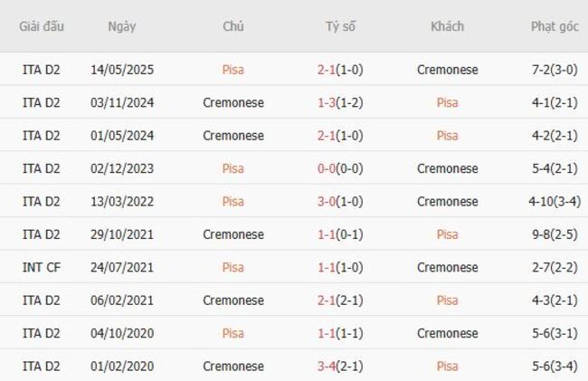Viewport: 588px width, 381px height.
Task: Click the 7-2(3-0) corner kick stat
Action: (555, 70)
